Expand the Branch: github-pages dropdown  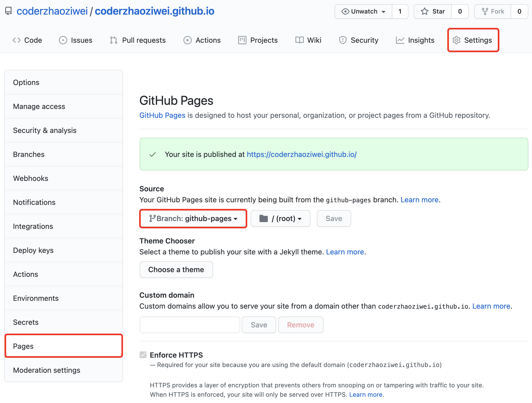[x=193, y=218]
